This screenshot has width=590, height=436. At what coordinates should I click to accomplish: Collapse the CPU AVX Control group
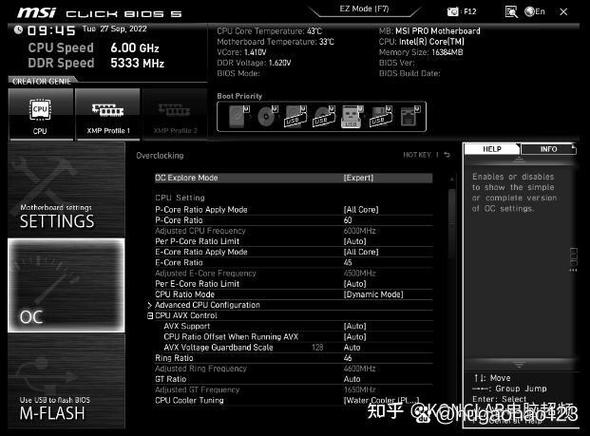click(x=150, y=316)
